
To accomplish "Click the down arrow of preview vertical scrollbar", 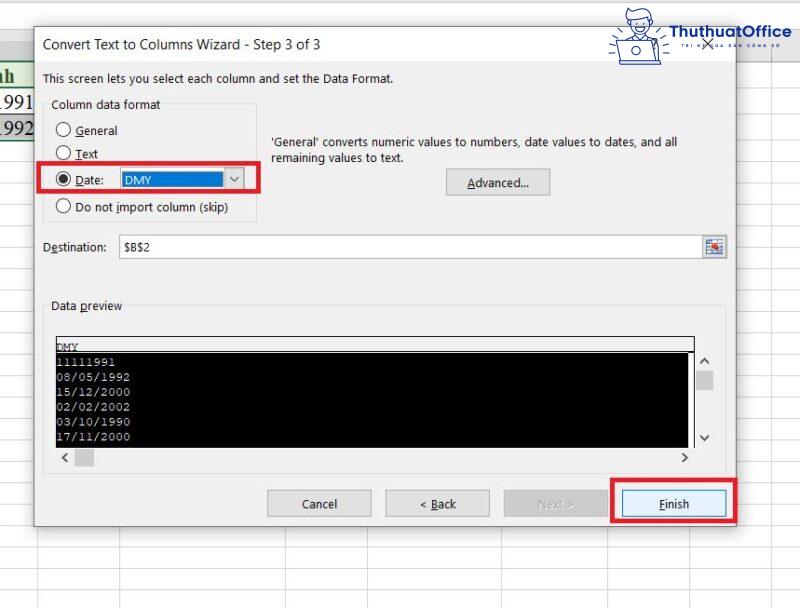I will [x=703, y=438].
